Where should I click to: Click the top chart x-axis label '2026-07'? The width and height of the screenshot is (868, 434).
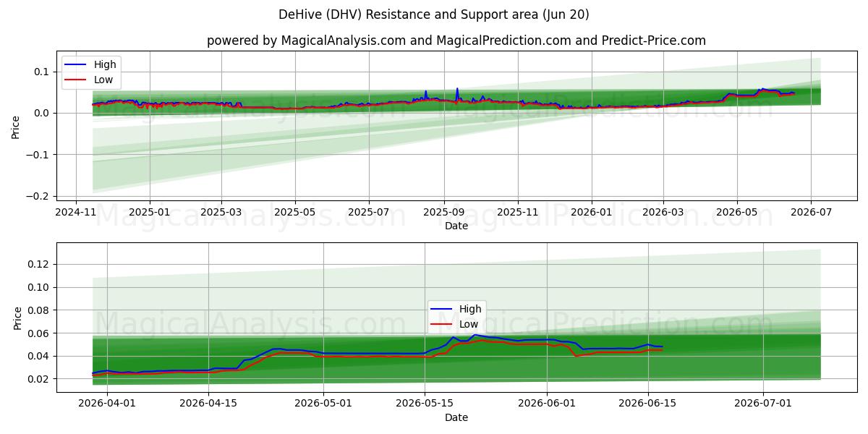811,213
